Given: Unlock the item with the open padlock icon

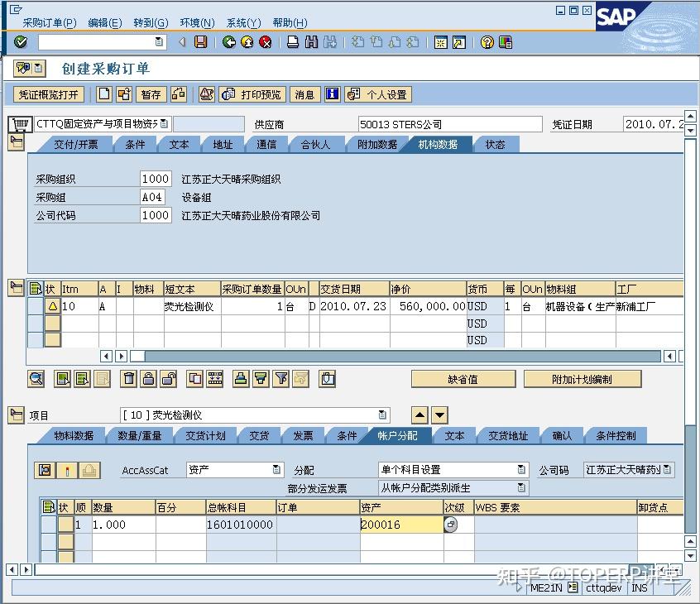Looking at the screenshot, I should coord(167,378).
